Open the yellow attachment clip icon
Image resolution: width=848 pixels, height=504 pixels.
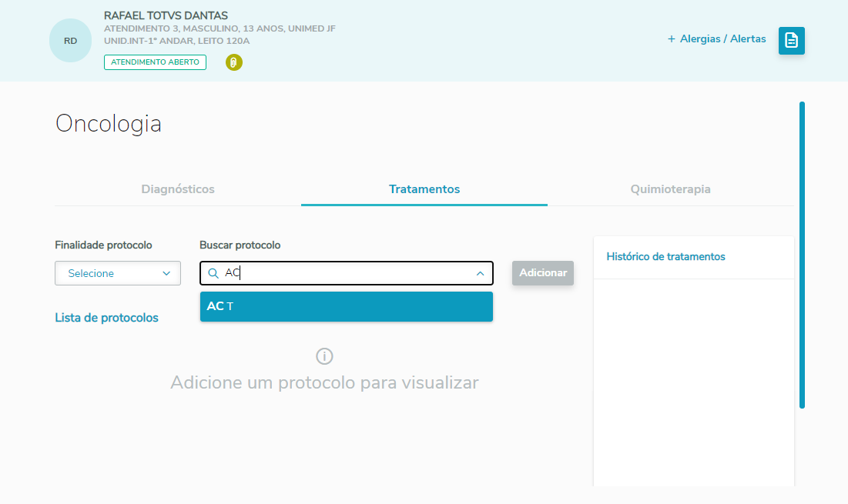(x=233, y=62)
